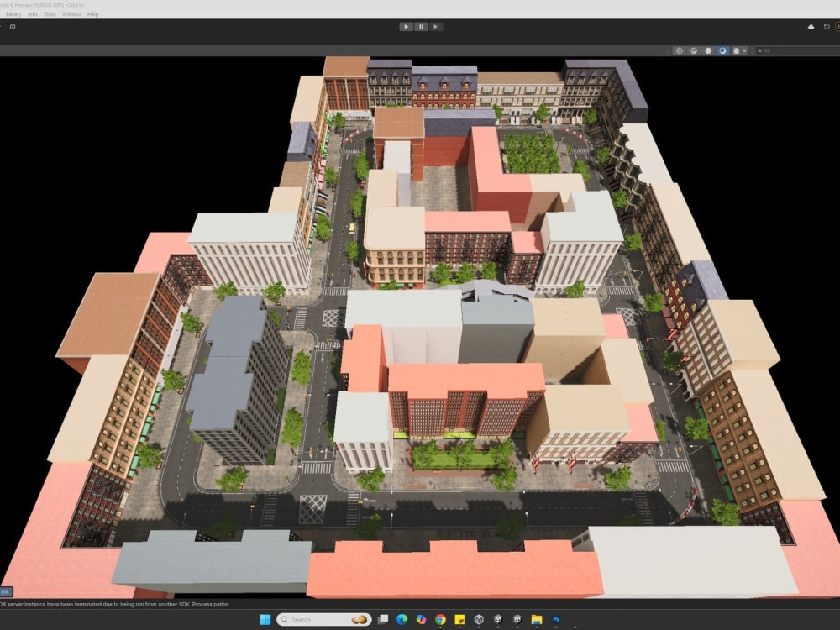Launch Microsoft Edge from the taskbar
Screen dimensions: 840x630
(x=402, y=620)
